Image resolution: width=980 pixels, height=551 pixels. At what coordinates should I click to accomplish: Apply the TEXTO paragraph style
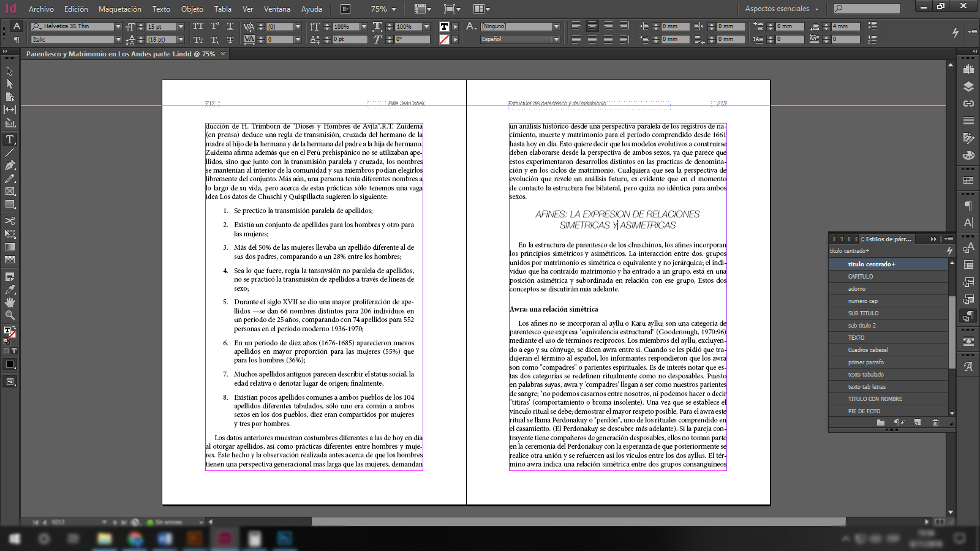tap(888, 338)
